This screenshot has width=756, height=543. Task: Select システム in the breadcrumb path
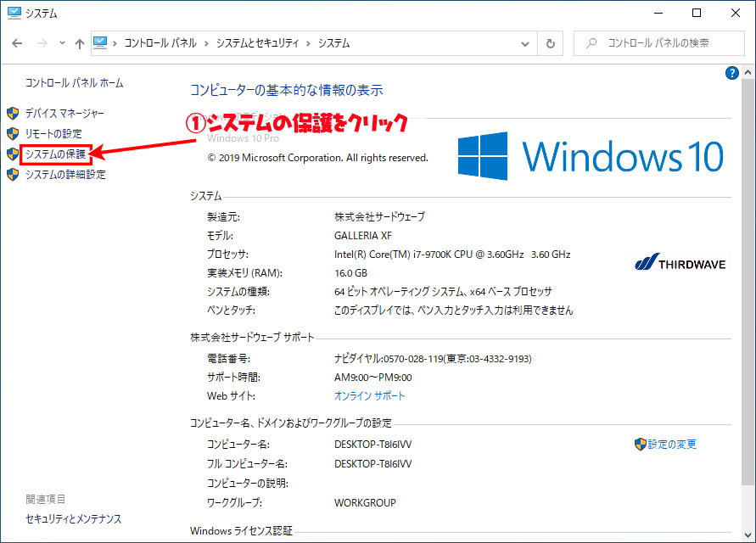[x=333, y=43]
